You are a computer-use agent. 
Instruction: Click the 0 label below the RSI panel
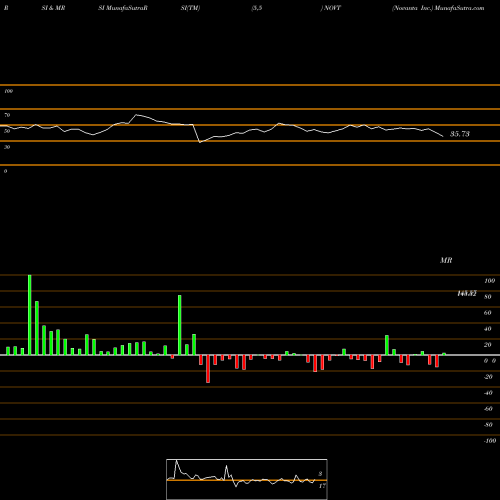point(5,171)
